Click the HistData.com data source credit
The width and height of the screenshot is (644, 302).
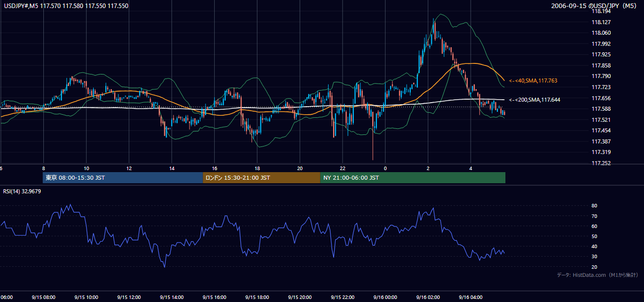tap(597, 275)
